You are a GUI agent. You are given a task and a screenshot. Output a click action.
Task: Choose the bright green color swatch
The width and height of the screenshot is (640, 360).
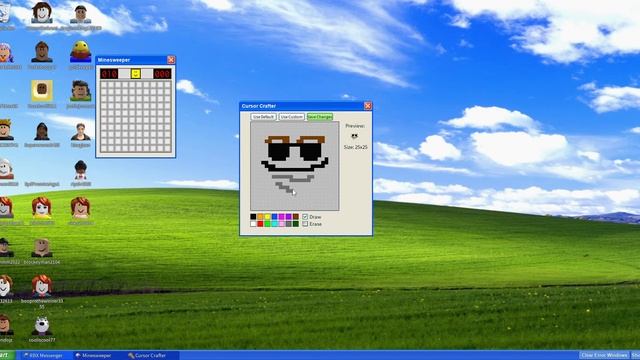click(x=267, y=224)
